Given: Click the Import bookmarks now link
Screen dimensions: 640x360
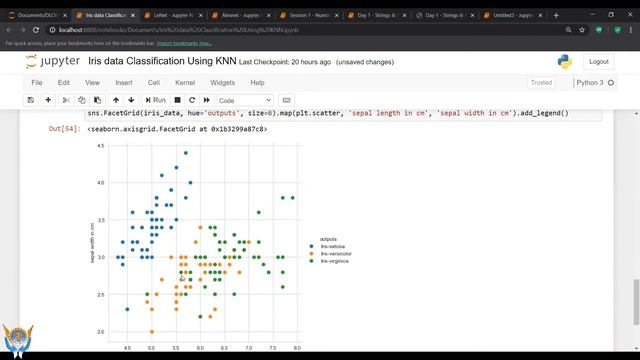Looking at the screenshot, I should [x=184, y=43].
